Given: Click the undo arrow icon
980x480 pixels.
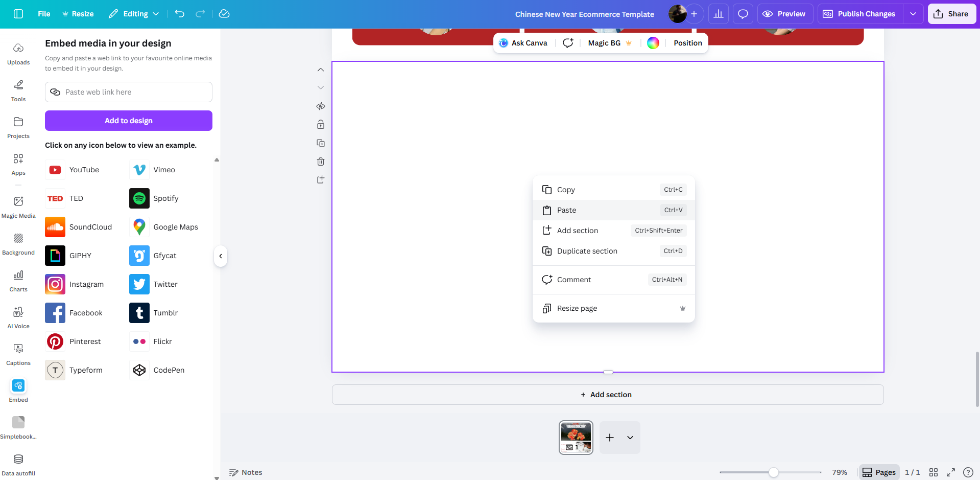Looking at the screenshot, I should coord(180,14).
